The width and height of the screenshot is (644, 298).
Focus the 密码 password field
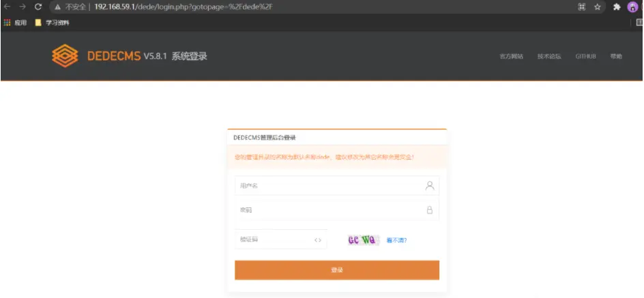[337, 210]
